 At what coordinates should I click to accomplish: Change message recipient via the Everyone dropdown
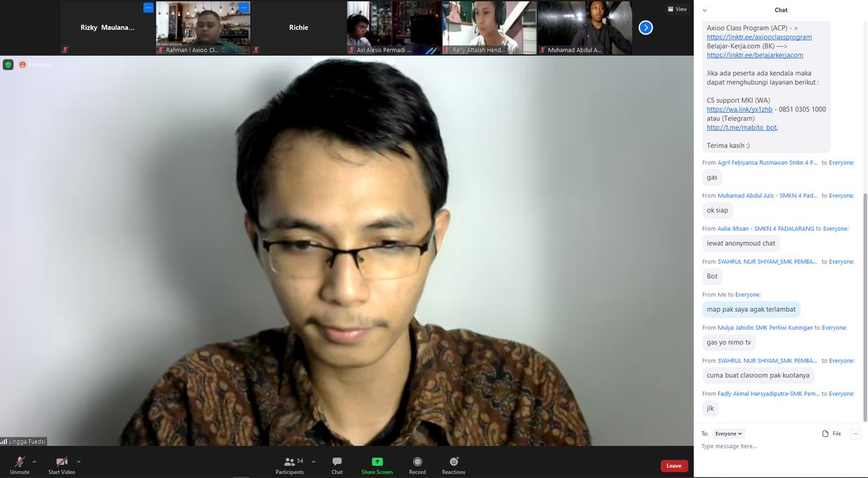(728, 432)
